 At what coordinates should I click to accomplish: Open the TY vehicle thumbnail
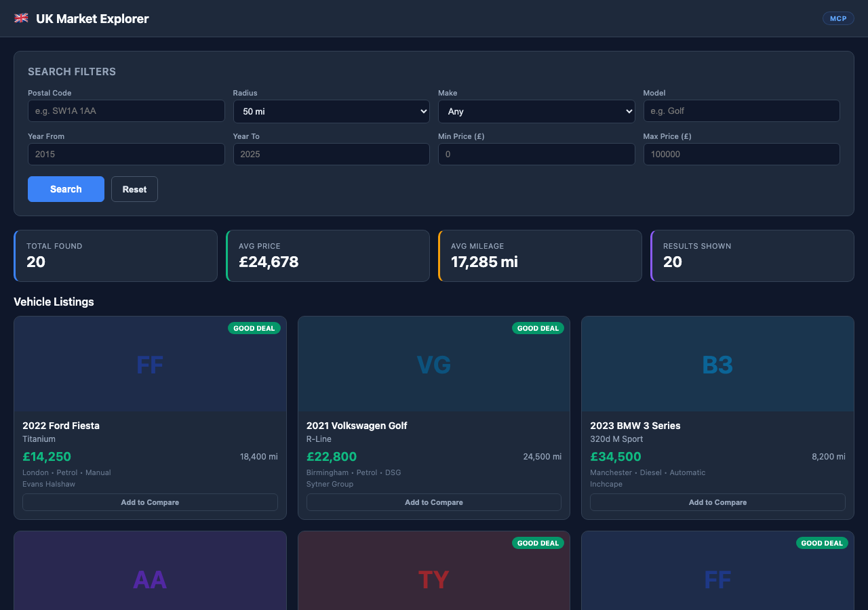pos(434,571)
